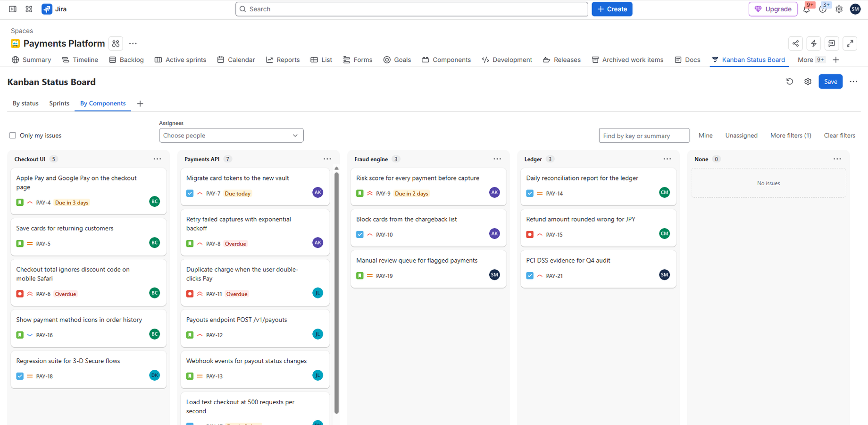Open the Ledger column options menu
The image size is (868, 425).
point(667,159)
